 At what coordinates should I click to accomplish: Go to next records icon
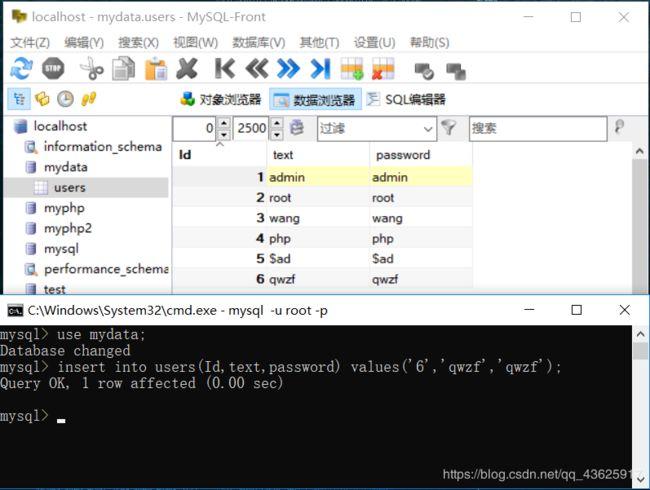click(x=288, y=68)
